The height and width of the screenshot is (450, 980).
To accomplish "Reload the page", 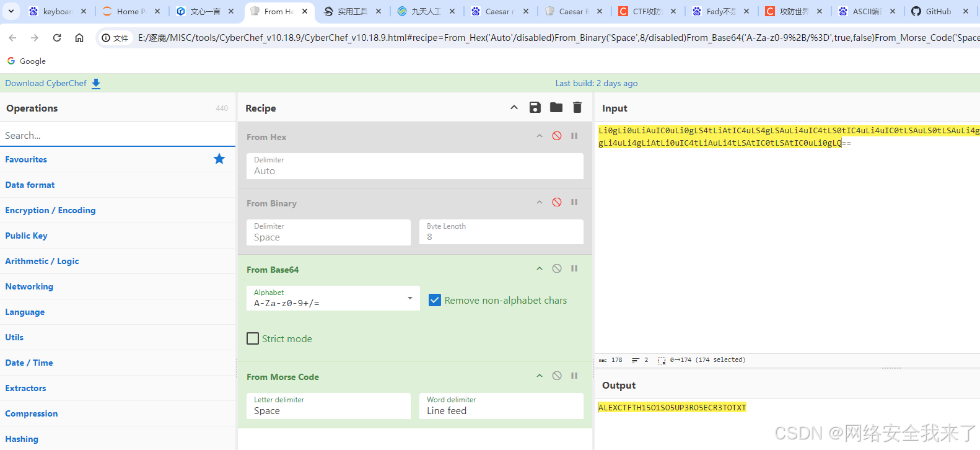I will click(57, 38).
